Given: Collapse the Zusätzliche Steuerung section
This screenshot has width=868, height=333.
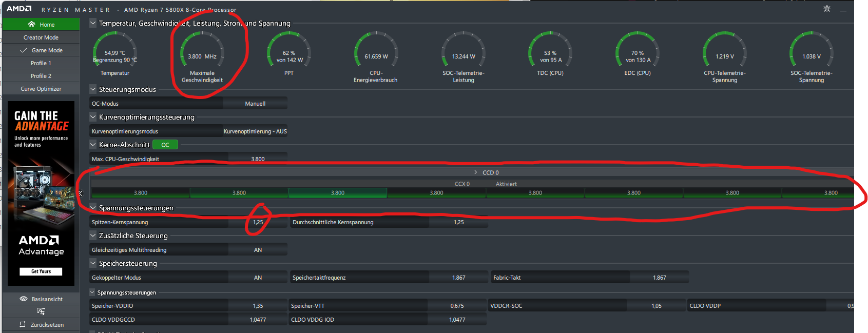Looking at the screenshot, I should pos(93,236).
